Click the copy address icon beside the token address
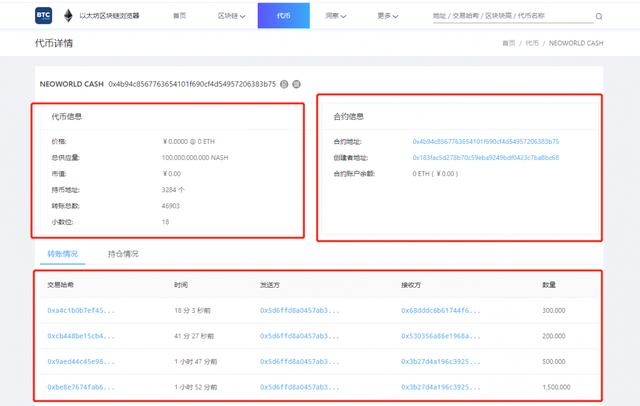 click(x=284, y=84)
